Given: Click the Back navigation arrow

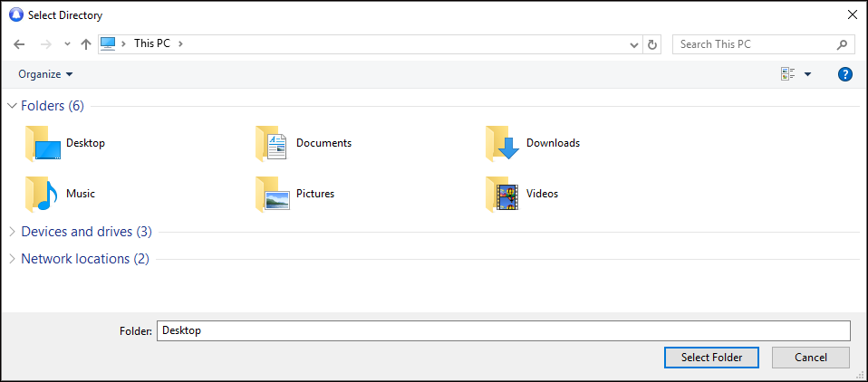Looking at the screenshot, I should (x=19, y=44).
